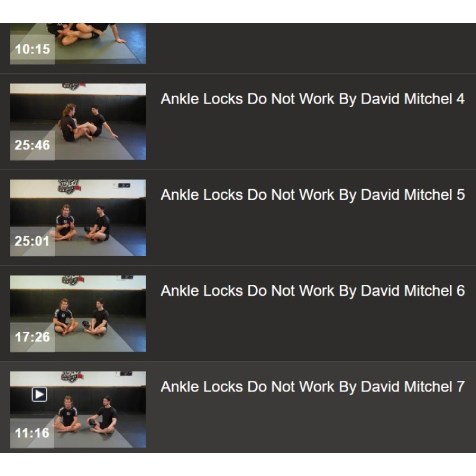This screenshot has height=476, width=476.
Task: Open thumbnail of Ankle Locks video 7
Action: (x=78, y=409)
